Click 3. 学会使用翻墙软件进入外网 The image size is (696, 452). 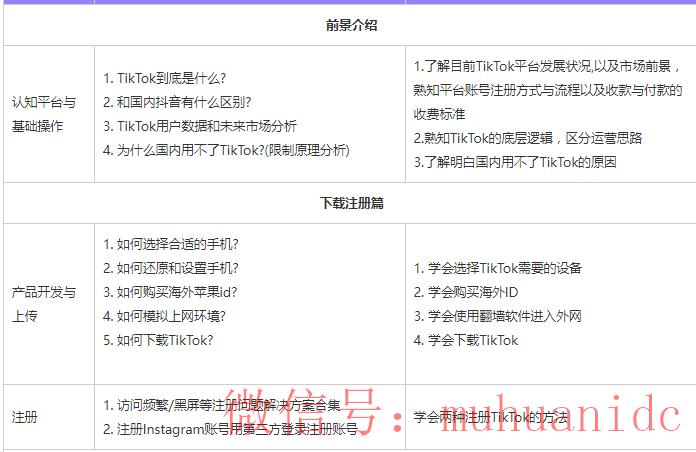498,316
